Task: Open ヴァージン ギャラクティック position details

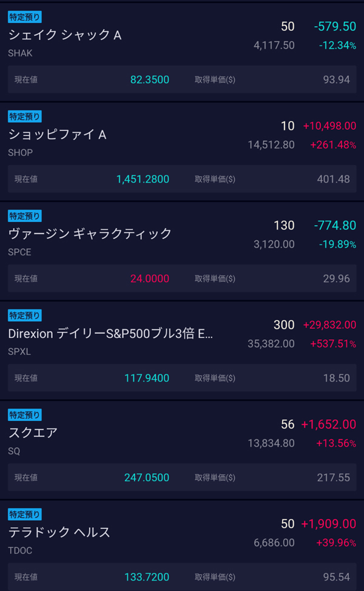Action: [x=90, y=234]
